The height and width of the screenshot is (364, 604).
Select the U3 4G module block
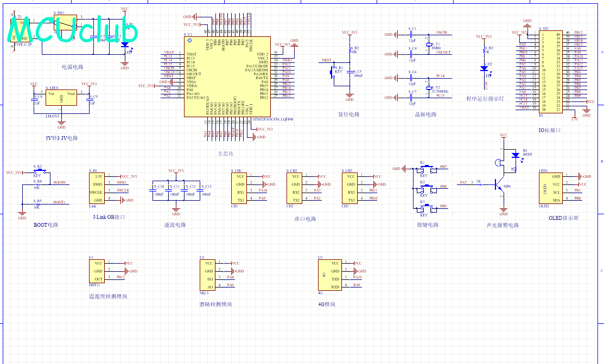[x=330, y=275]
